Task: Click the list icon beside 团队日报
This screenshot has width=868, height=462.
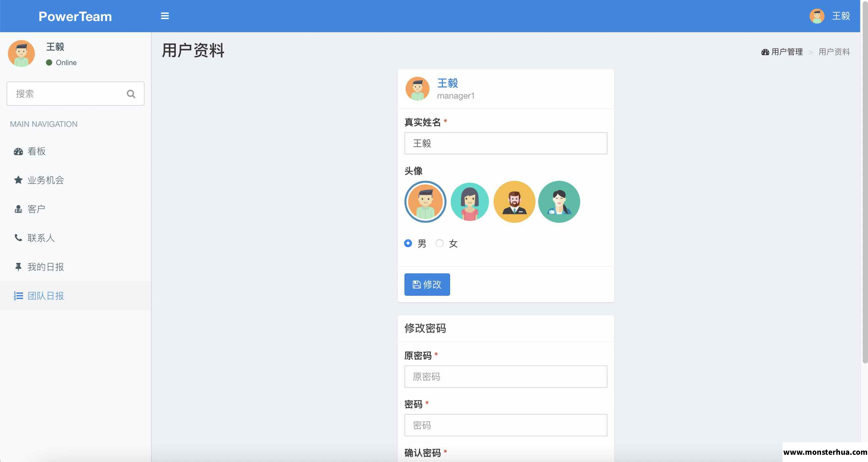Action: click(x=18, y=296)
